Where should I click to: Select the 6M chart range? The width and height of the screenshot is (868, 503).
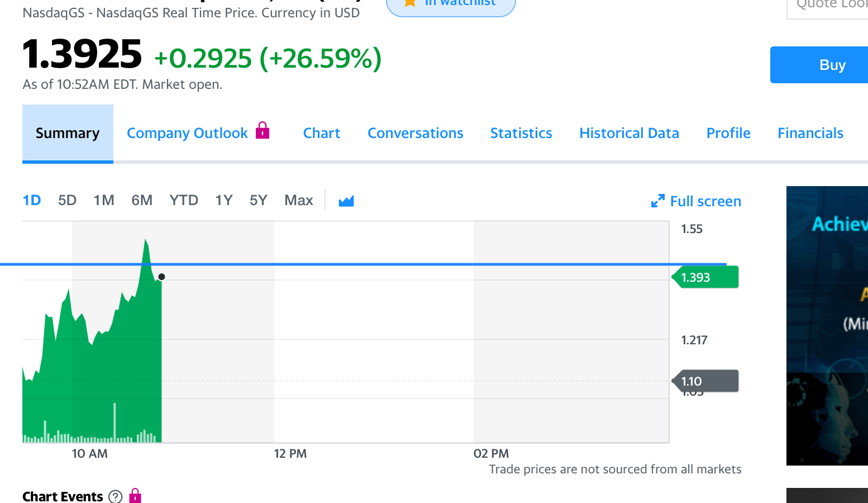pos(142,200)
